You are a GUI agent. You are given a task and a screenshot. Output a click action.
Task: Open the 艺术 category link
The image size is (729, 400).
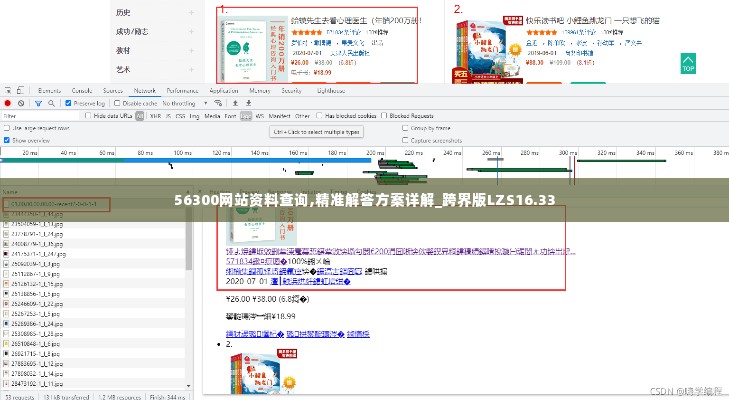(123, 69)
